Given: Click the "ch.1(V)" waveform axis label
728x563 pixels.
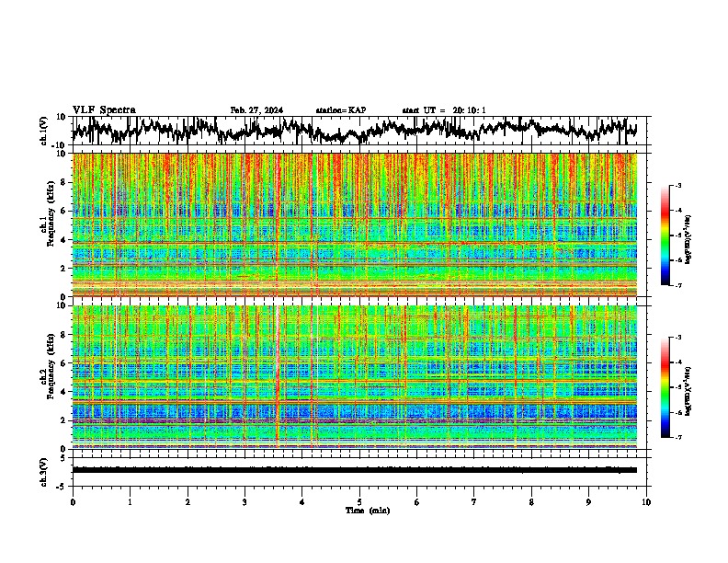Looking at the screenshot, I should 44,131.
